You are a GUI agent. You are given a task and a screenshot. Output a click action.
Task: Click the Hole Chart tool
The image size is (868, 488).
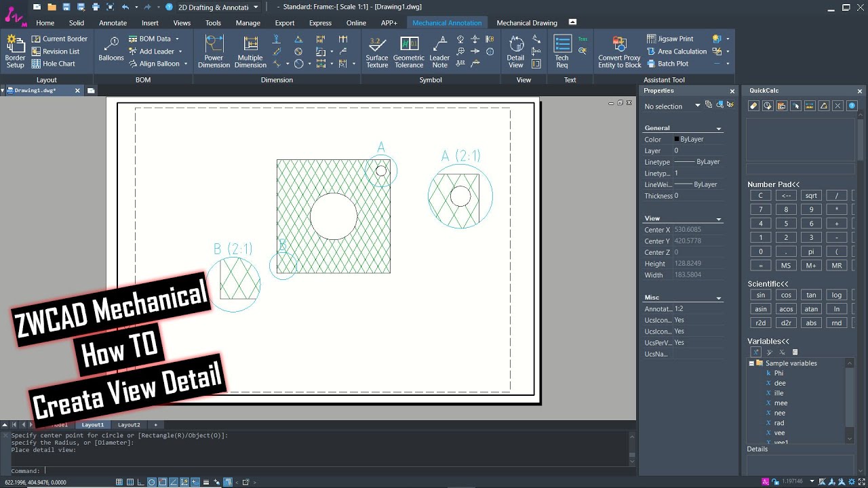[53, 64]
